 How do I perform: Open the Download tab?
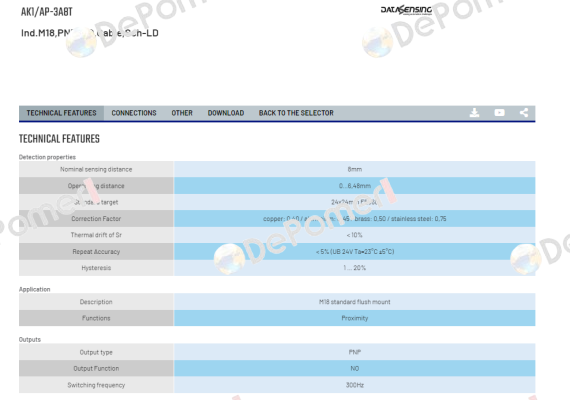[x=226, y=113]
